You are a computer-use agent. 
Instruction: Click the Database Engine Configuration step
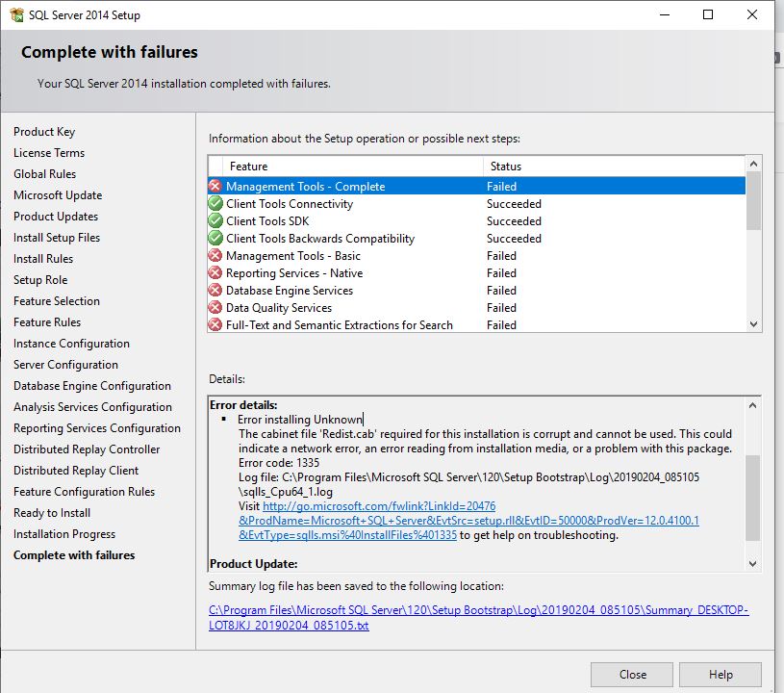[92, 386]
